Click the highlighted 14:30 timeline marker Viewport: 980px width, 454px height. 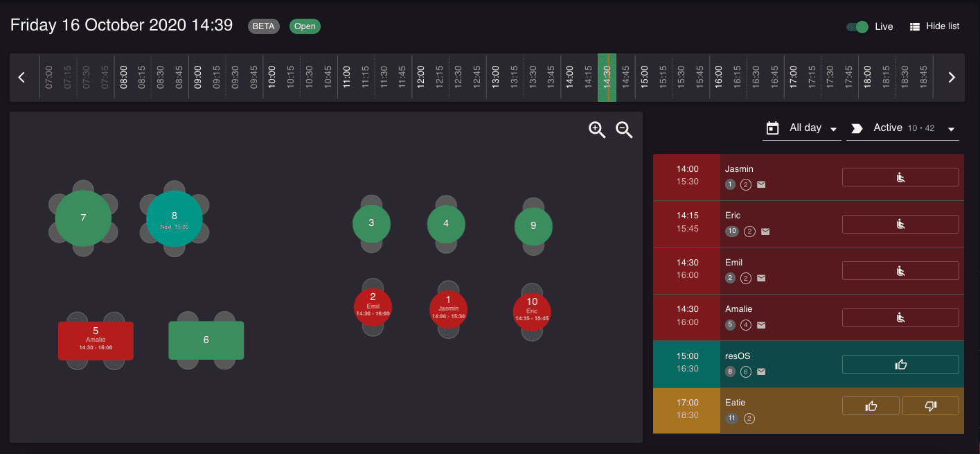click(607, 77)
